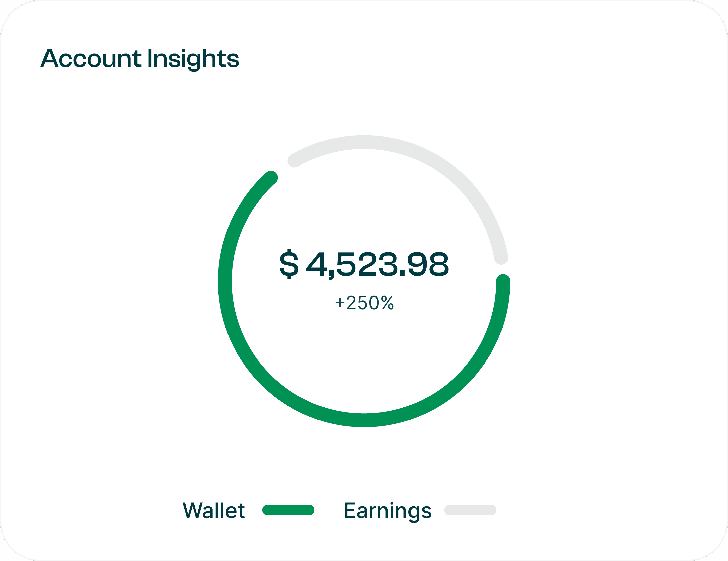The width and height of the screenshot is (728, 561).
Task: Toggle the Wallet legend label
Action: click(x=213, y=511)
